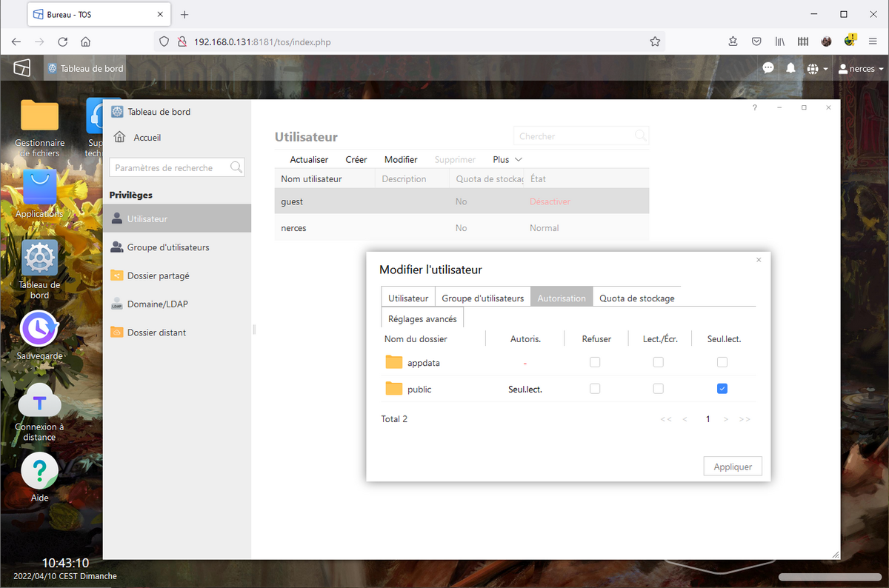Click Actualiser in the user toolbar
Screen dimensions: 889x588
(x=309, y=159)
